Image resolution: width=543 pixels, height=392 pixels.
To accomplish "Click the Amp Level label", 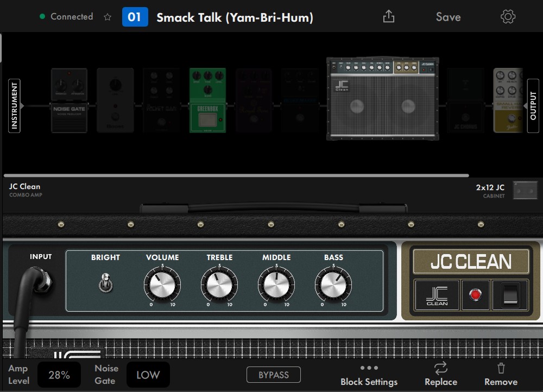I will 18,374.
